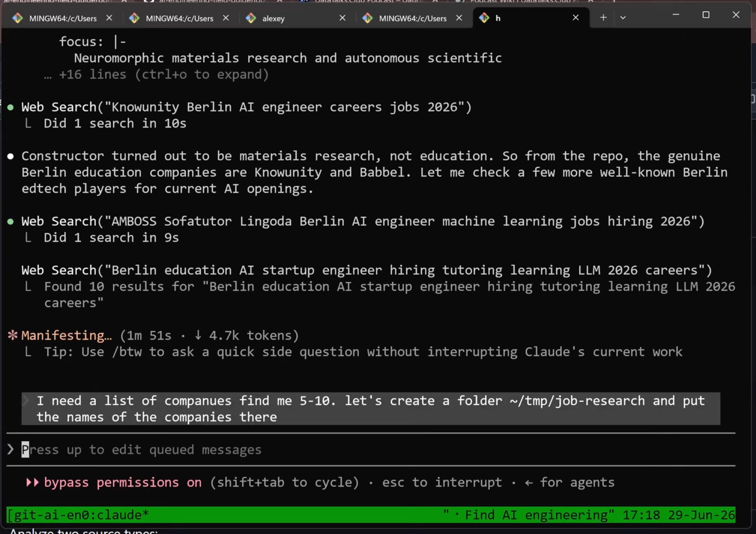Screen dimensions: 756x534
Task: Switch to the second MINGW64:/c/Users tab
Action: [x=179, y=18]
